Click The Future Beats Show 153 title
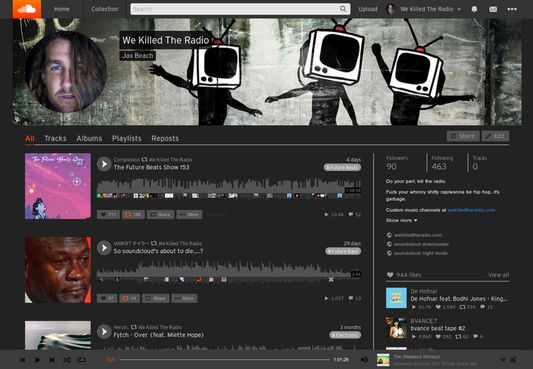The height and width of the screenshot is (369, 533). (152, 167)
